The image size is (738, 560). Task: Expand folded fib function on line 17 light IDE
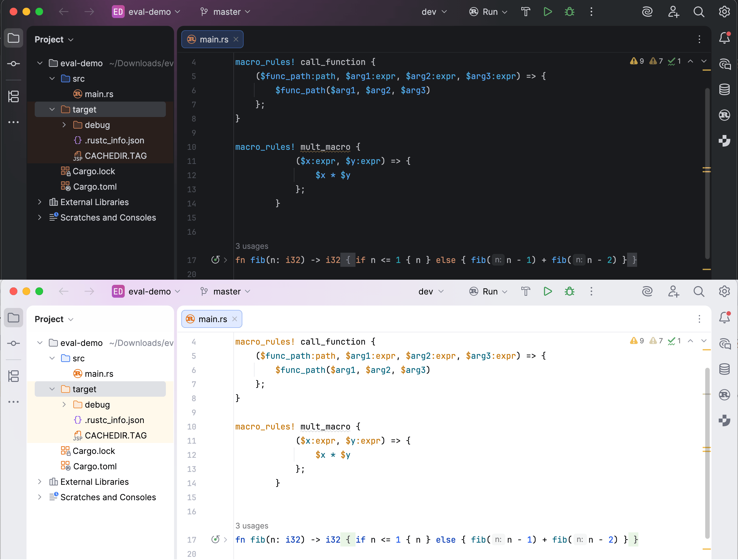click(226, 540)
